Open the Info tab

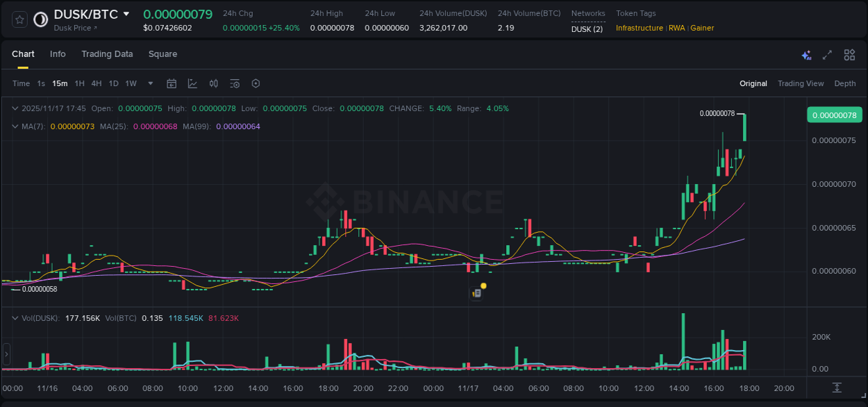(x=58, y=54)
